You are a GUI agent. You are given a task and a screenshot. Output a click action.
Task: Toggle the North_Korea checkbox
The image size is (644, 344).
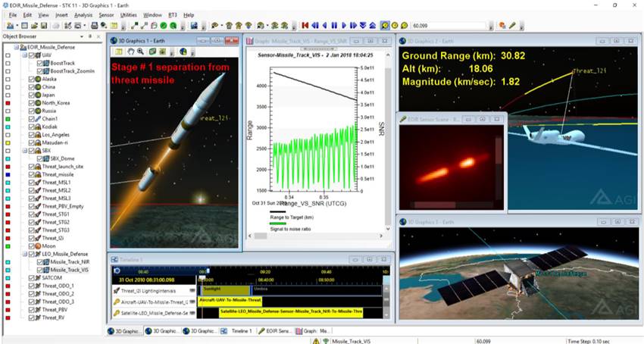pyautogui.click(x=33, y=102)
